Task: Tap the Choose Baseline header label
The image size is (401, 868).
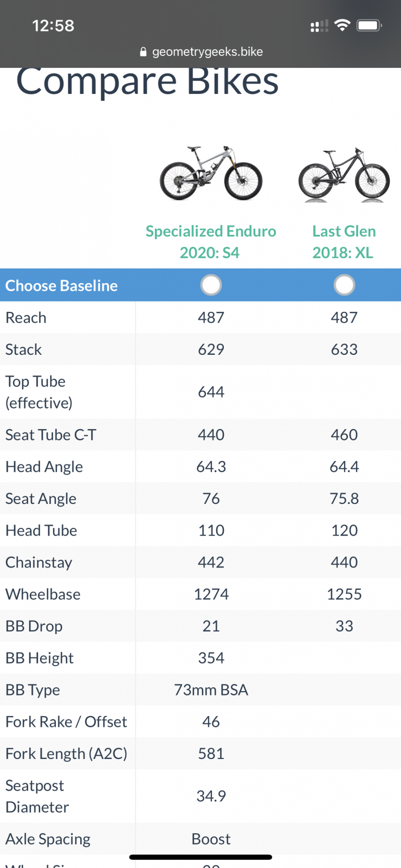Action: click(61, 286)
